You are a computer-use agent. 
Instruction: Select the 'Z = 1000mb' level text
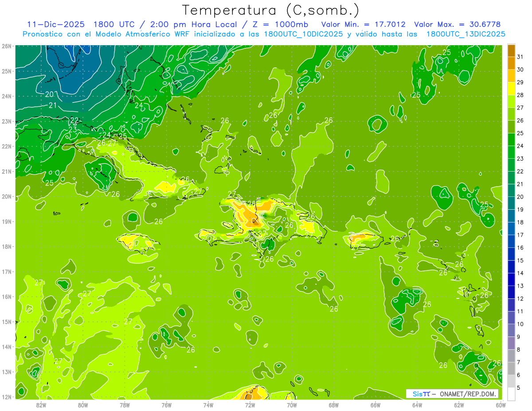pos(278,24)
